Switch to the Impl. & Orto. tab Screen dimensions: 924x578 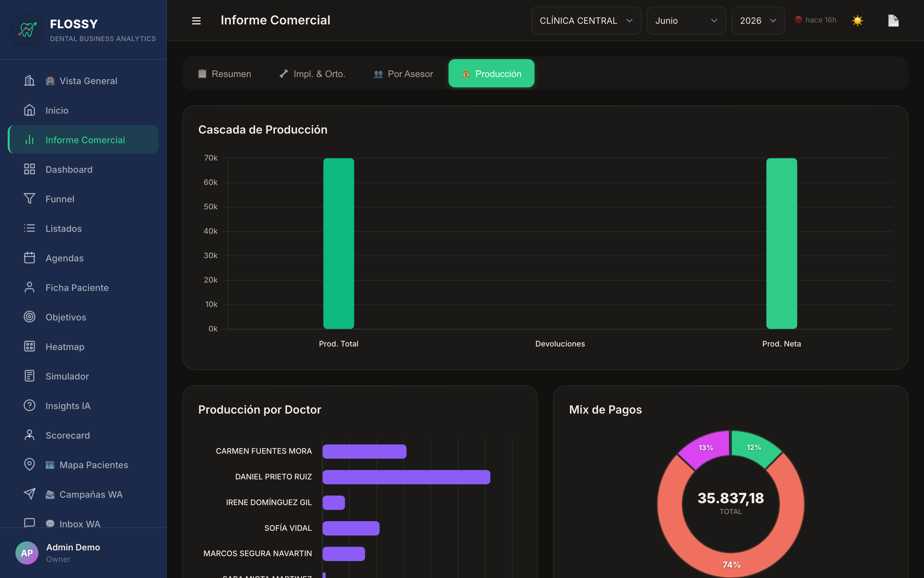pyautogui.click(x=312, y=74)
